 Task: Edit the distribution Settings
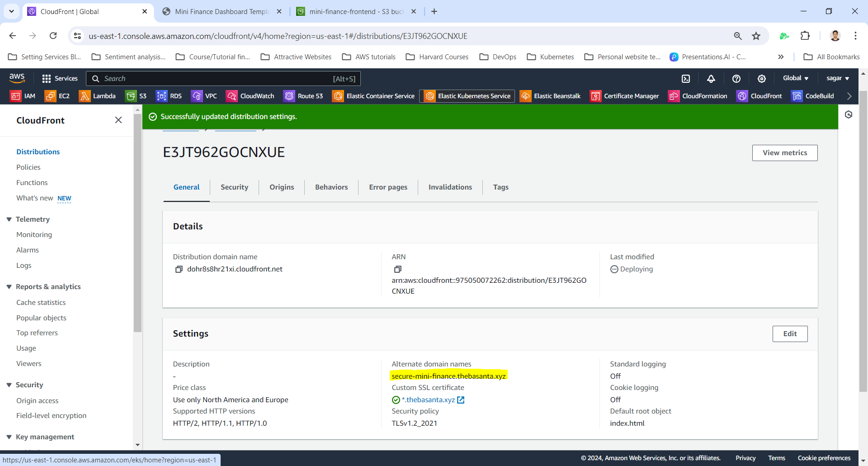click(x=790, y=334)
